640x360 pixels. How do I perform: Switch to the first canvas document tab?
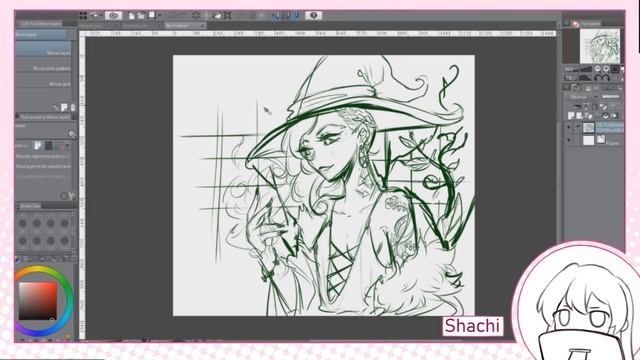(99, 25)
